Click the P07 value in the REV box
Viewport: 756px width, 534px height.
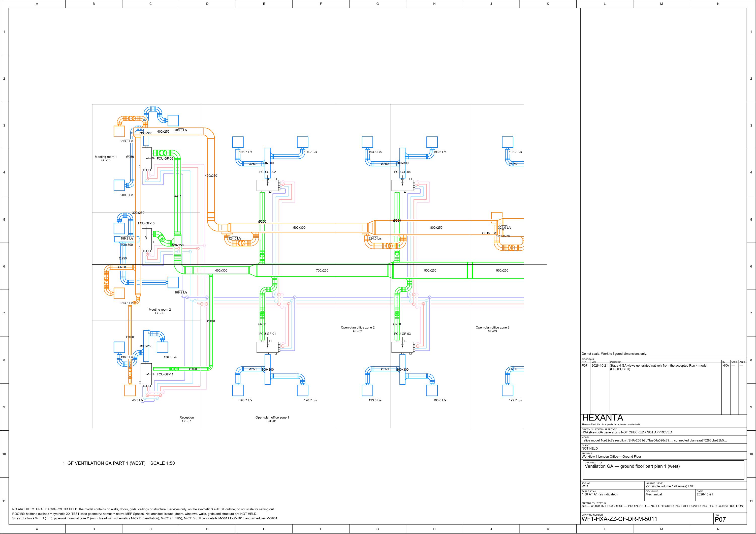[720, 520]
